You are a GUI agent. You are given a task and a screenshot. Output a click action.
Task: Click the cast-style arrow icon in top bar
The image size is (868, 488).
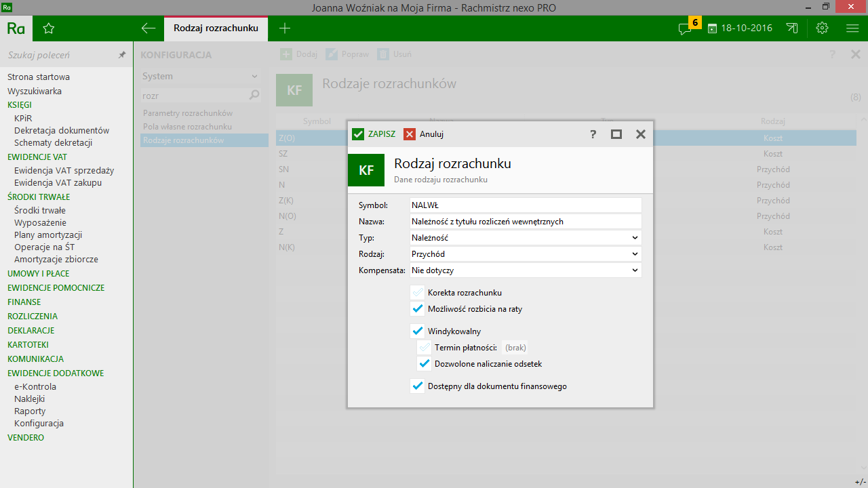tap(792, 28)
